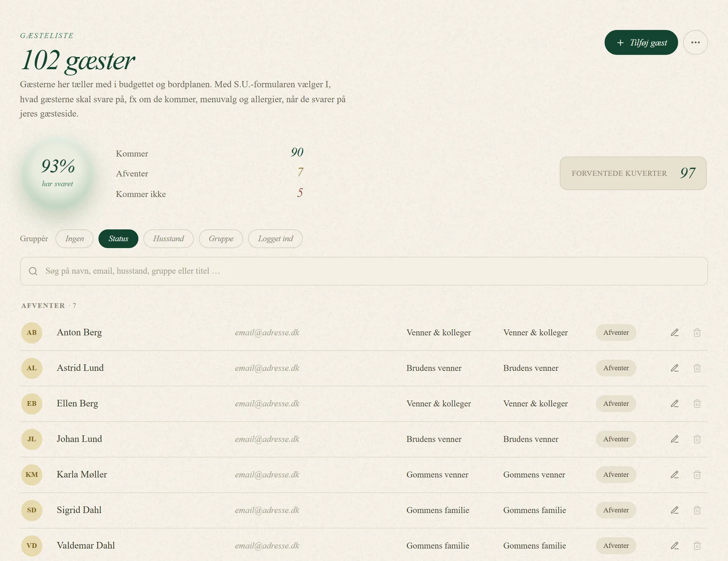
Task: Edit guest Ellen Berg with pencil icon
Action: (675, 404)
